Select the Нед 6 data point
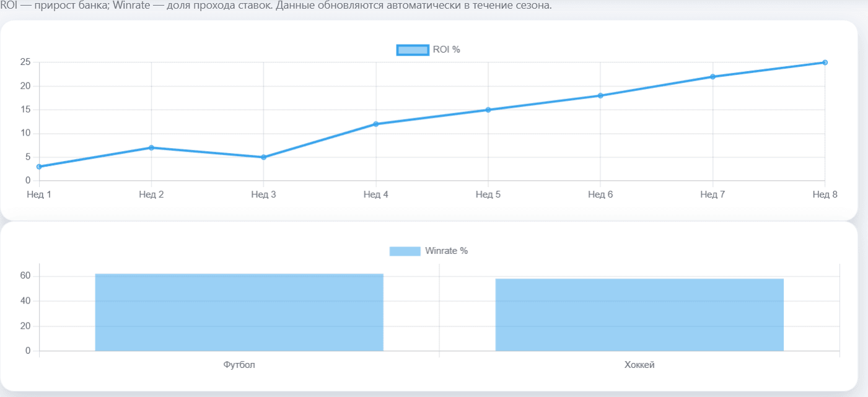This screenshot has height=397, width=868. 600,95
